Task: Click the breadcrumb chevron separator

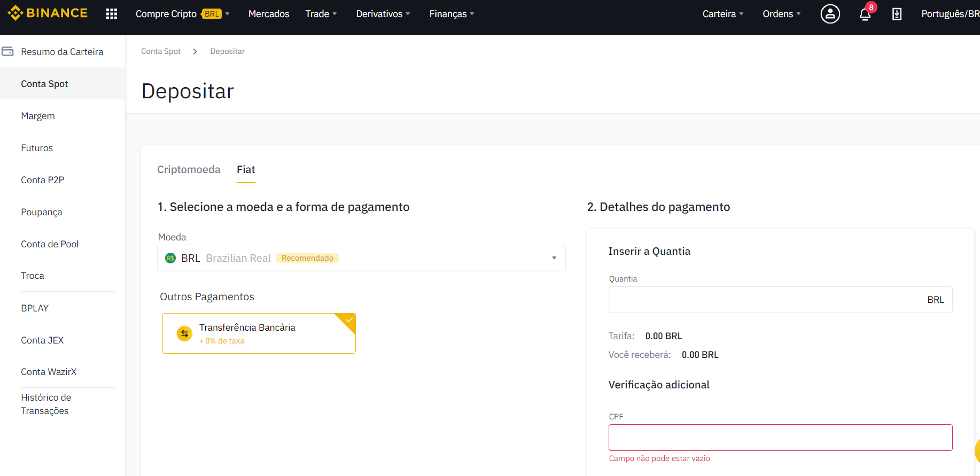Action: click(195, 51)
